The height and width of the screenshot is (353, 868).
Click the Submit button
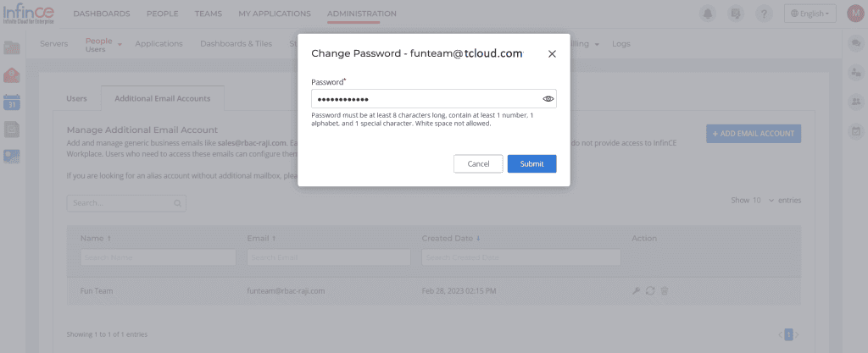pos(531,163)
